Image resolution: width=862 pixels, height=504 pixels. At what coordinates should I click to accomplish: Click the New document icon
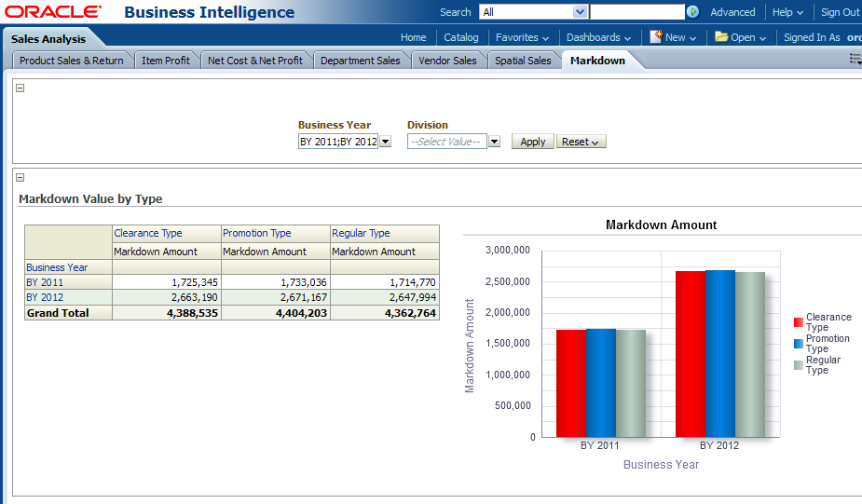(x=656, y=37)
